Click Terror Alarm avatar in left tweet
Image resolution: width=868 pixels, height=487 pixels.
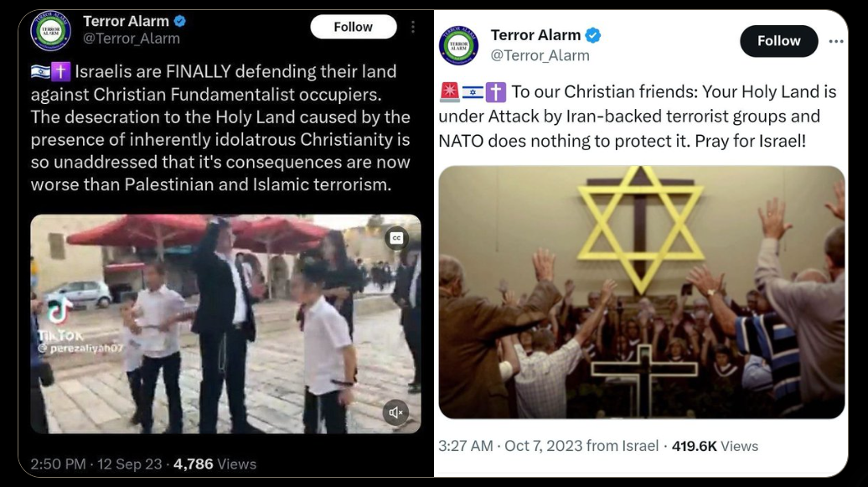50,30
